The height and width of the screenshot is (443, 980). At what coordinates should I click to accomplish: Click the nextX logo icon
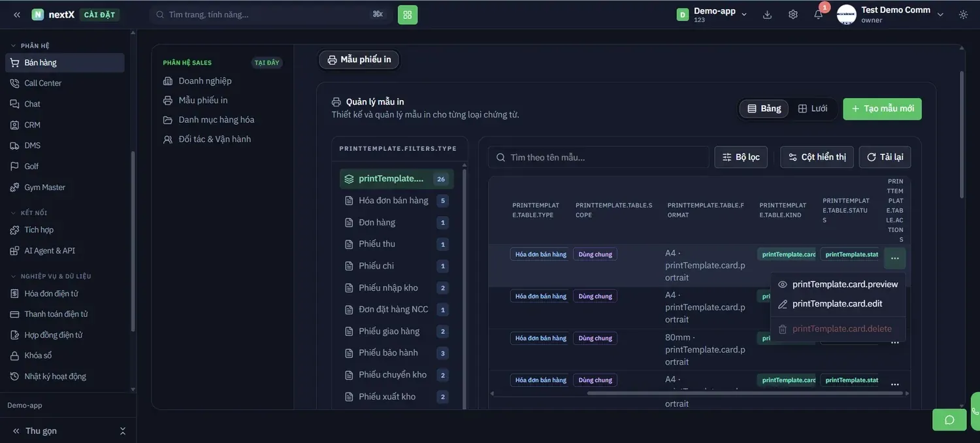point(38,14)
